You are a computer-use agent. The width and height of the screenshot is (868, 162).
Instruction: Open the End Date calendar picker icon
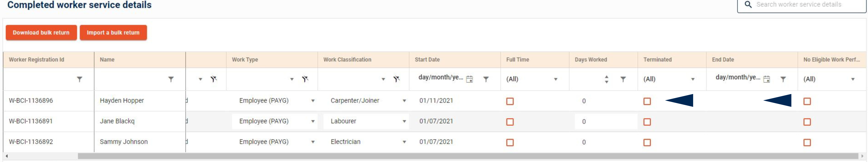pos(767,79)
